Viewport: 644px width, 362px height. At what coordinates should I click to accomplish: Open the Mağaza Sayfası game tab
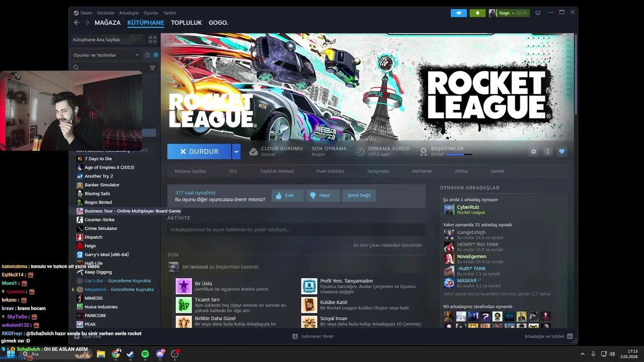tap(190, 171)
